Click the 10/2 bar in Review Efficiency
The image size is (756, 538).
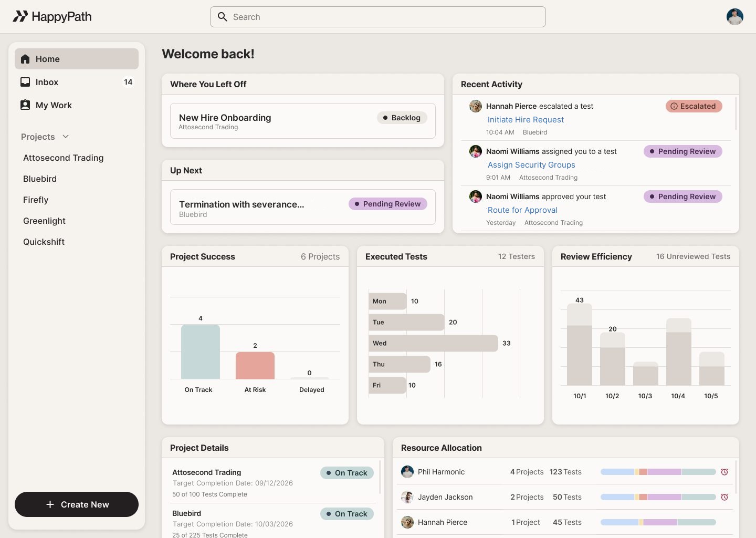point(613,359)
